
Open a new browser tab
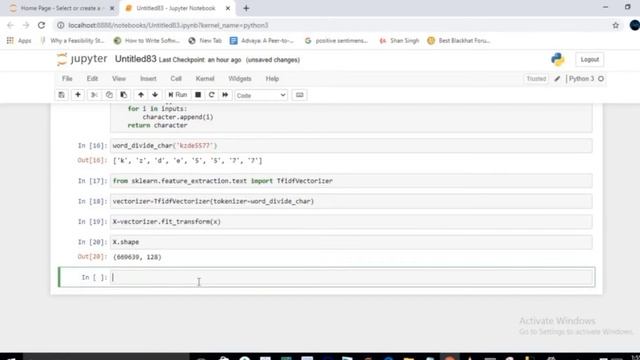click(246, 8)
